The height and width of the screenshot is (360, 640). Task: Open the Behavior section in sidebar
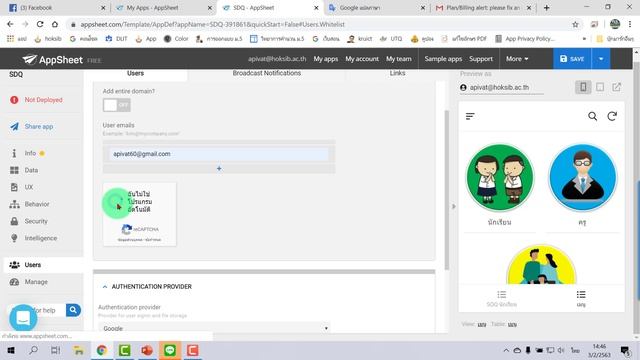[x=37, y=204]
